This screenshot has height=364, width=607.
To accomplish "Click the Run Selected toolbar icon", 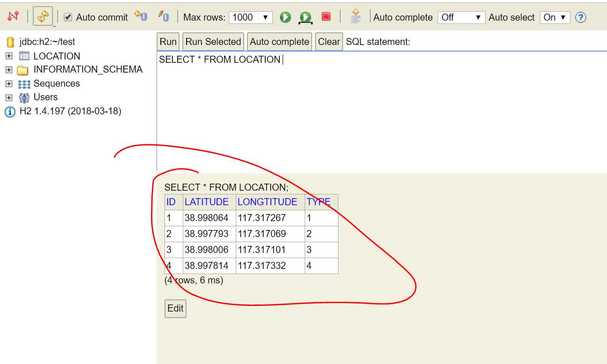I will pos(305,17).
